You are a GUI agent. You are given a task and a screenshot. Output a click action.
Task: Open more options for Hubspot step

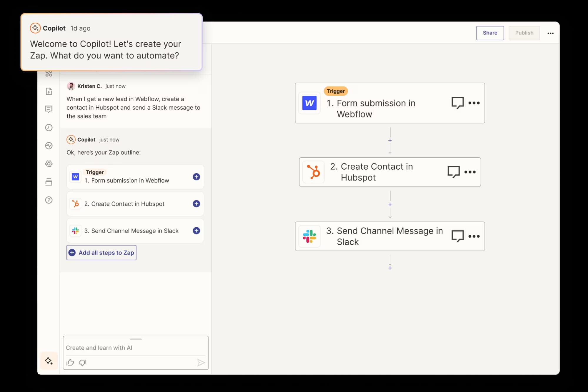click(470, 172)
